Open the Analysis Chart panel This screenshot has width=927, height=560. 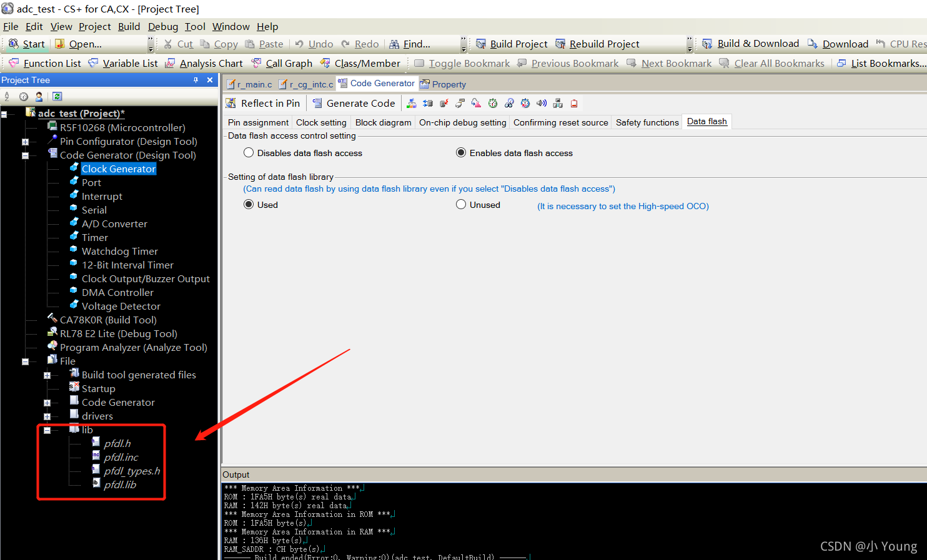(x=204, y=63)
